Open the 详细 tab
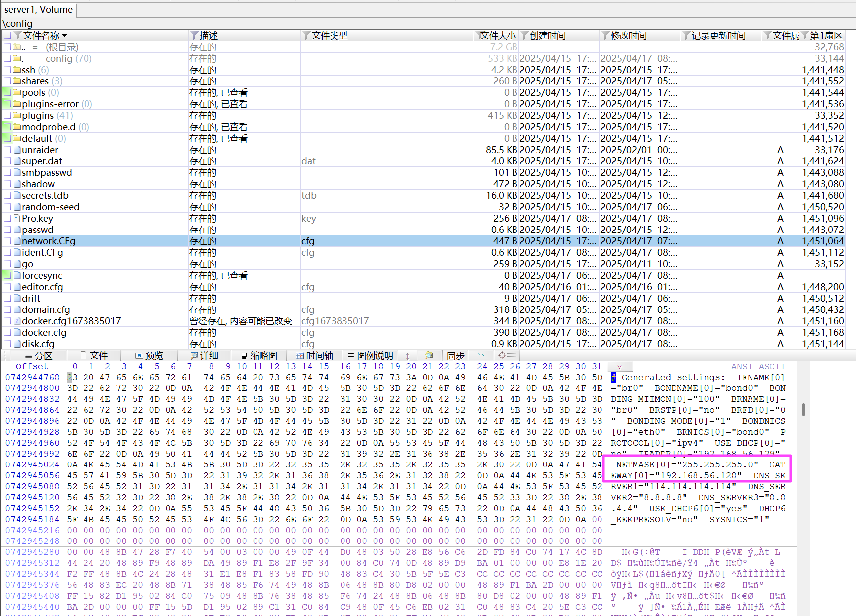The width and height of the screenshot is (856, 616). click(205, 356)
